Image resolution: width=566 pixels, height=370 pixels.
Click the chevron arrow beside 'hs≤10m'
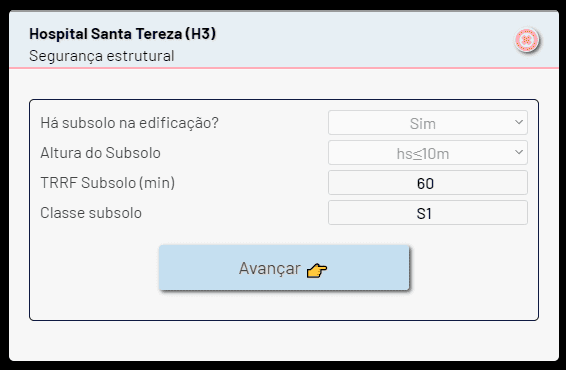click(x=519, y=152)
